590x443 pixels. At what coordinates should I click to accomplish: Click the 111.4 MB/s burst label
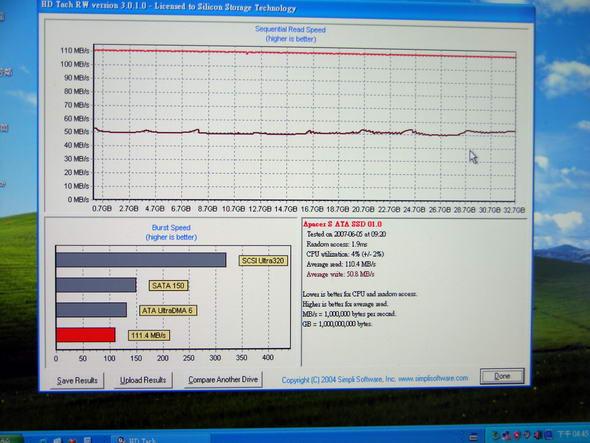[x=149, y=335]
